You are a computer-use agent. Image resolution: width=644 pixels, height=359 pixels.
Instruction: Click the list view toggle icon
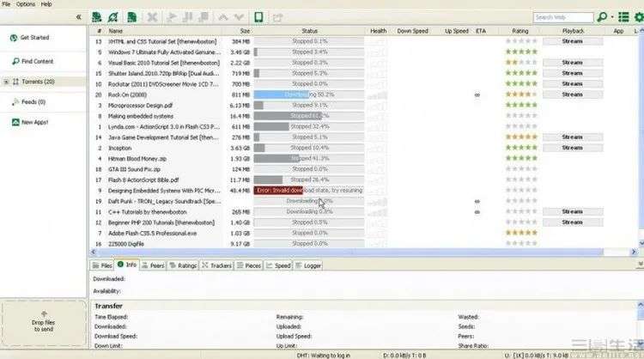[623, 17]
